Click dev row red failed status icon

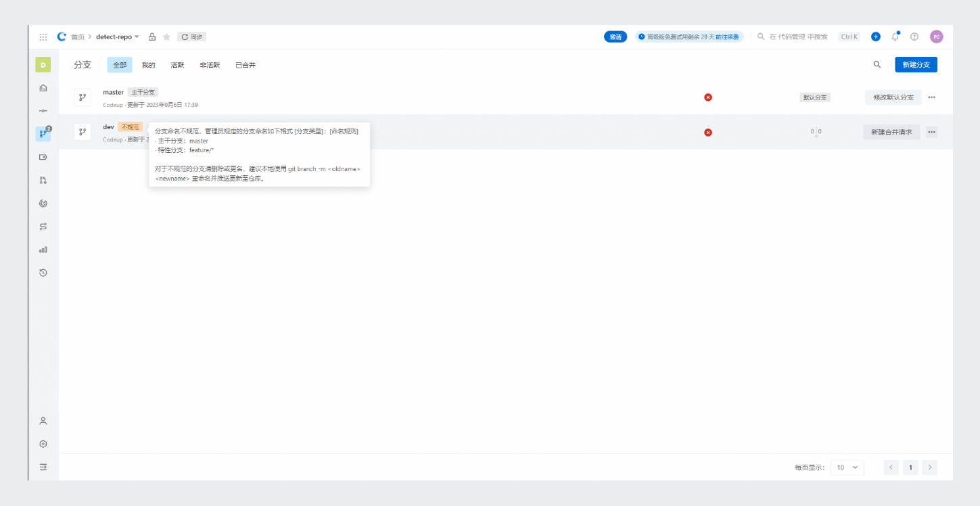pyautogui.click(x=708, y=132)
